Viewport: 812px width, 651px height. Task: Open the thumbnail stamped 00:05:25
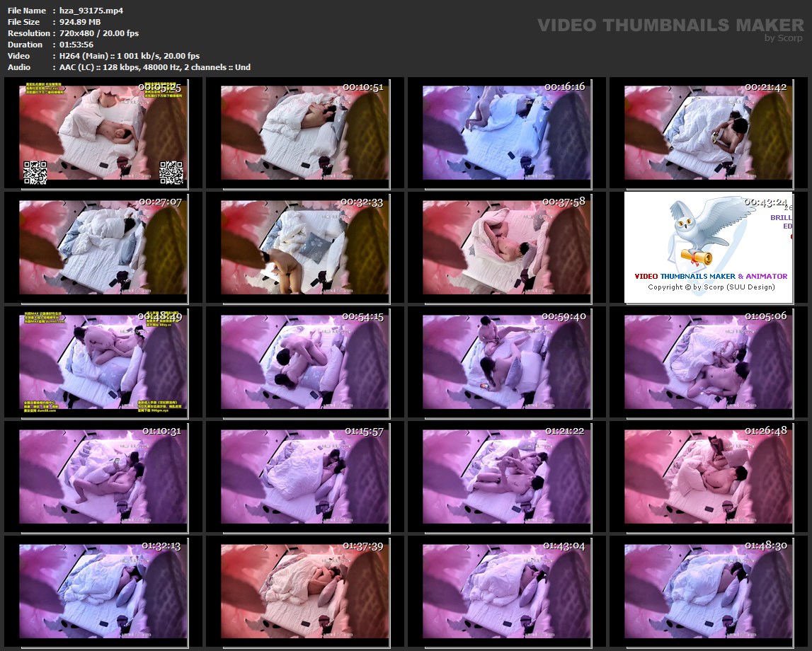pyautogui.click(x=103, y=132)
